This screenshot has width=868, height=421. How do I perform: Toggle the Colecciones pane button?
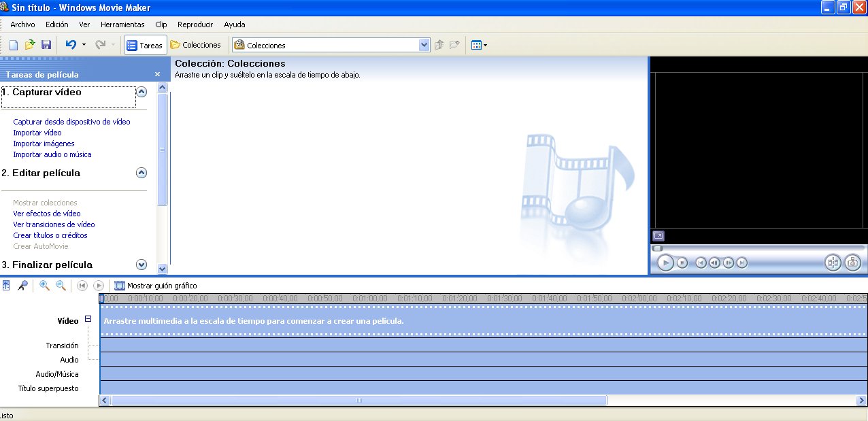(x=196, y=45)
